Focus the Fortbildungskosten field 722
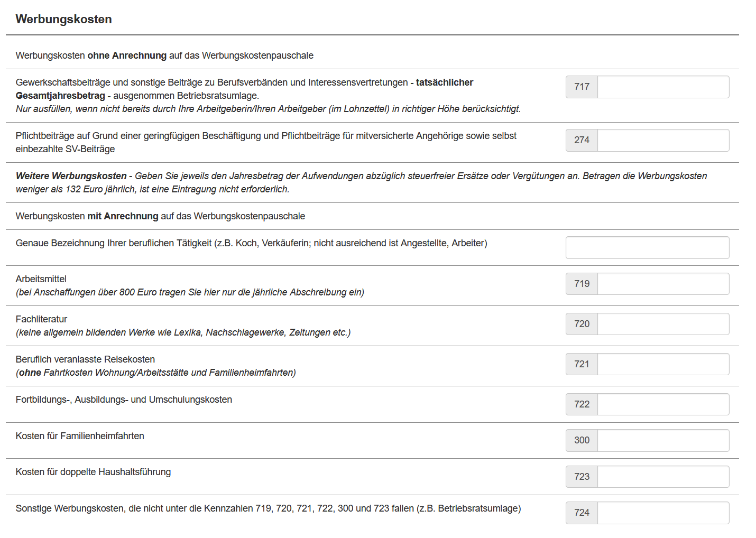 point(663,404)
